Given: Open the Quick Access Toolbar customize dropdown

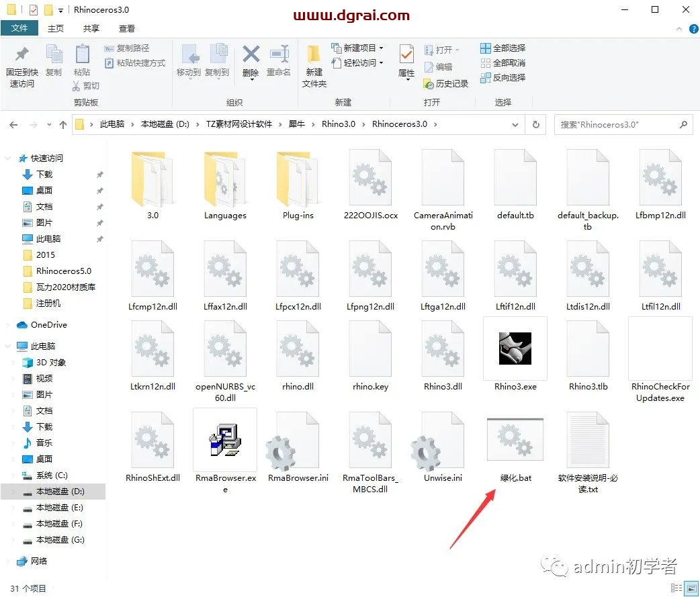Looking at the screenshot, I should (x=60, y=10).
